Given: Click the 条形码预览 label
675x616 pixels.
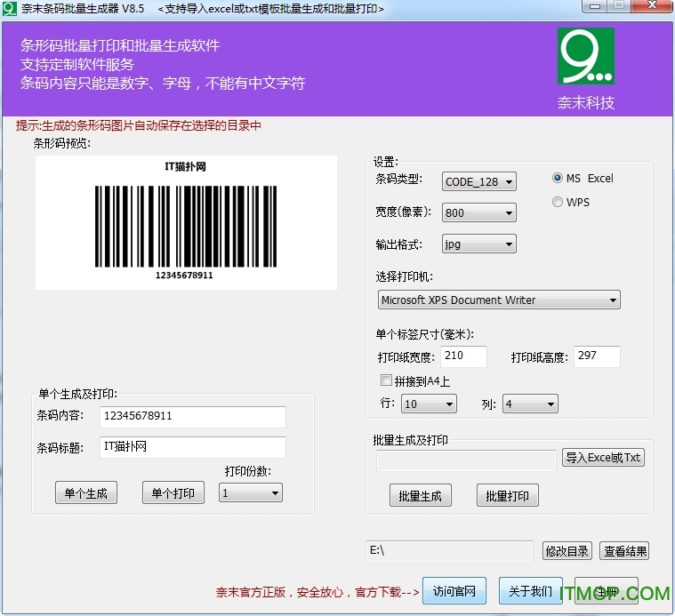Looking at the screenshot, I should click(62, 143).
